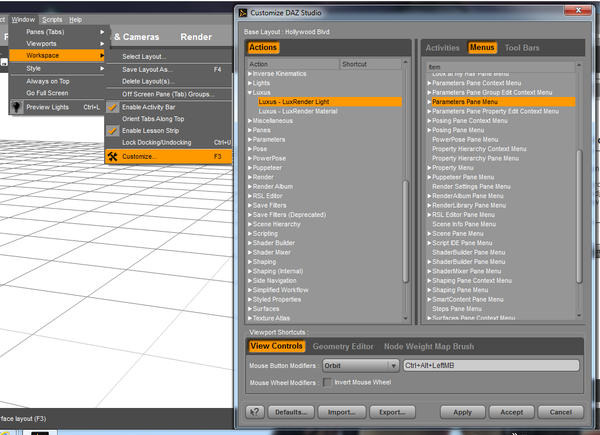Choose Delete Layout(s) entry

click(168, 81)
